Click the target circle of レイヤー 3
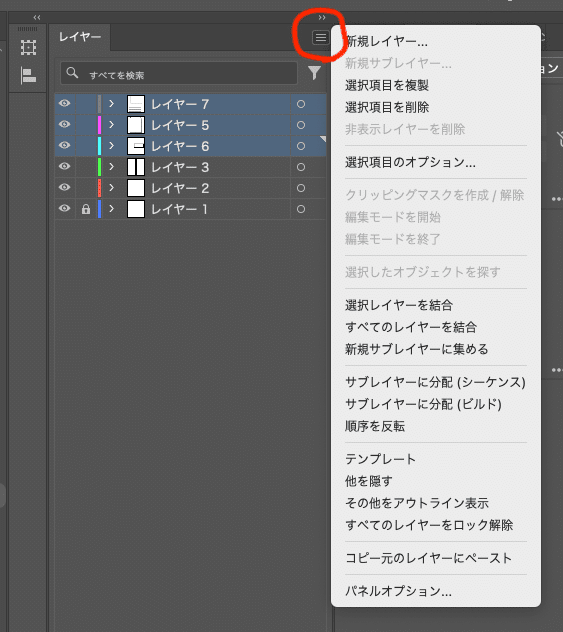Screen dimensions: 563x632 point(301,167)
